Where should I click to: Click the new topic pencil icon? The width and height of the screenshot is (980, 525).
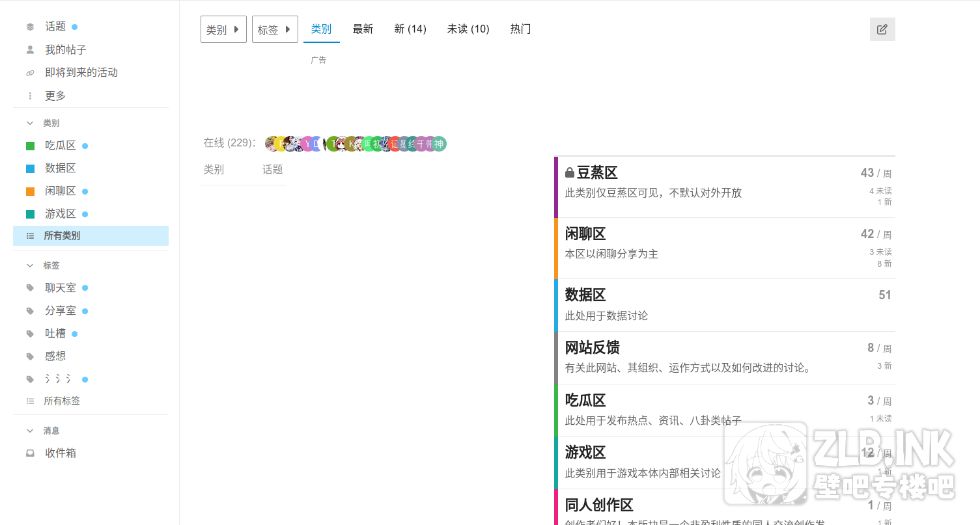pyautogui.click(x=882, y=29)
